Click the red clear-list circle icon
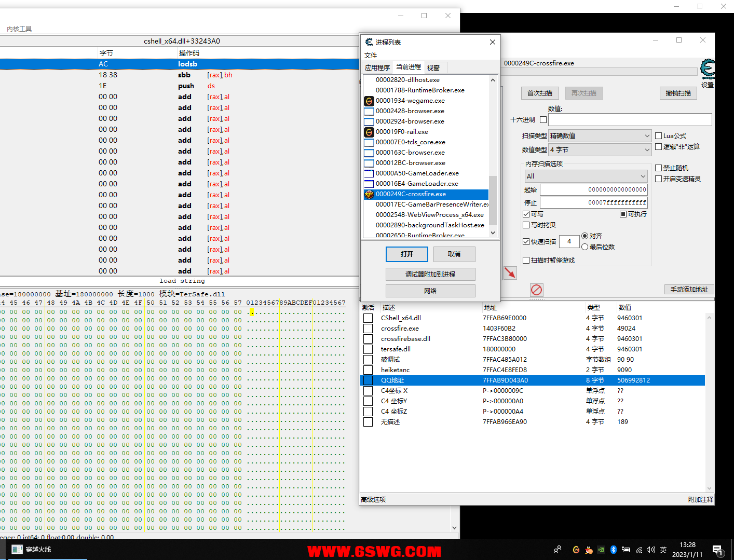The width and height of the screenshot is (734, 560). (x=536, y=290)
